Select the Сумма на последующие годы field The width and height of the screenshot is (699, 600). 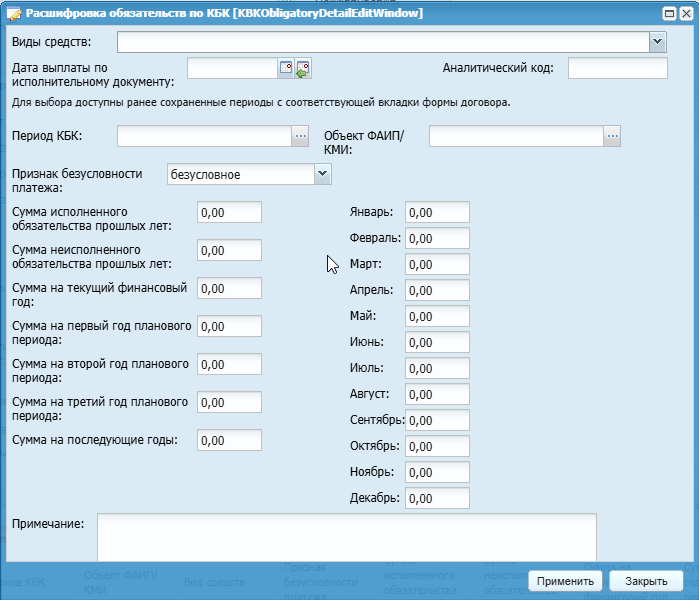tap(229, 440)
